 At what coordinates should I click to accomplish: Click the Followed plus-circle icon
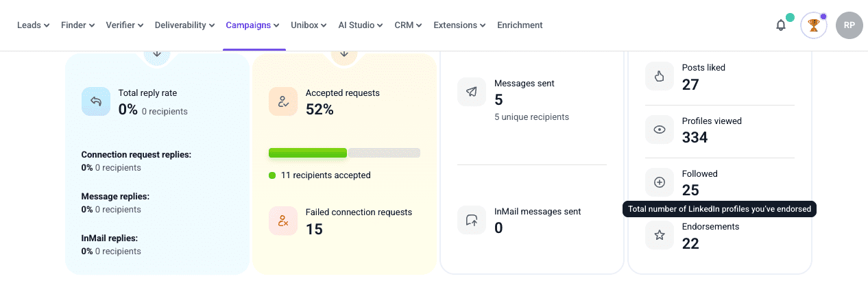[x=659, y=182]
